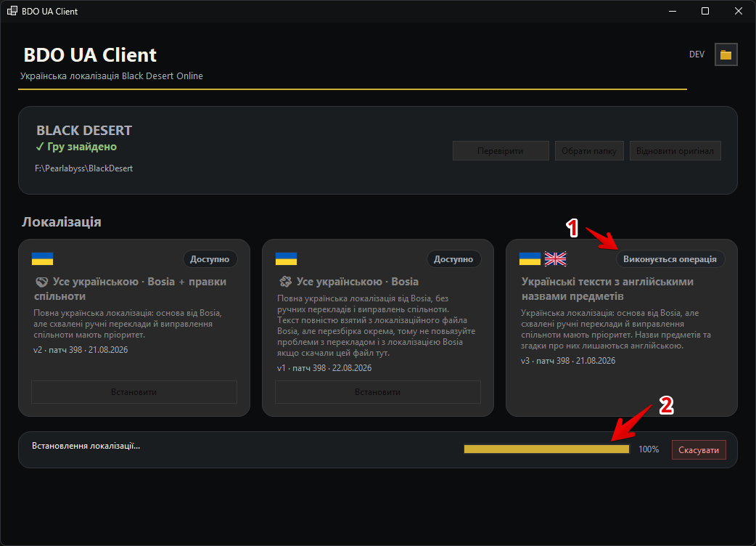This screenshot has width=756, height=546.
Task: Click version text v1 · патч 398 · 22.08.2026
Action: click(x=324, y=368)
